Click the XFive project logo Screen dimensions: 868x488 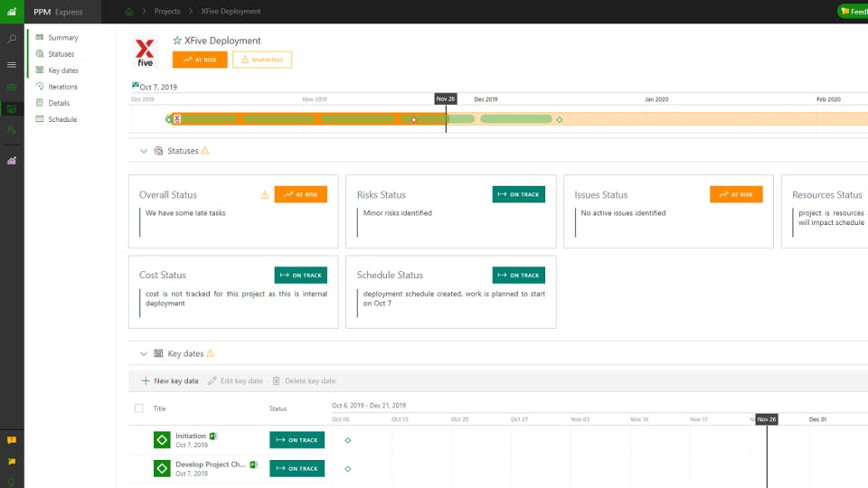coord(145,52)
